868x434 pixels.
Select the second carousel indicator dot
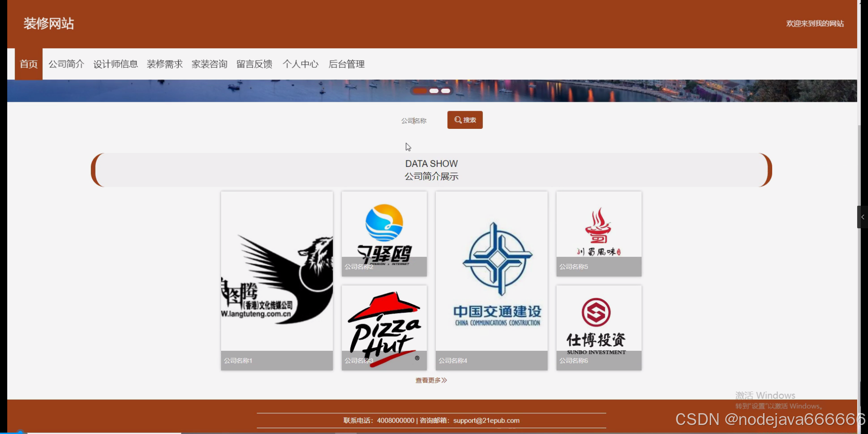[x=434, y=91]
